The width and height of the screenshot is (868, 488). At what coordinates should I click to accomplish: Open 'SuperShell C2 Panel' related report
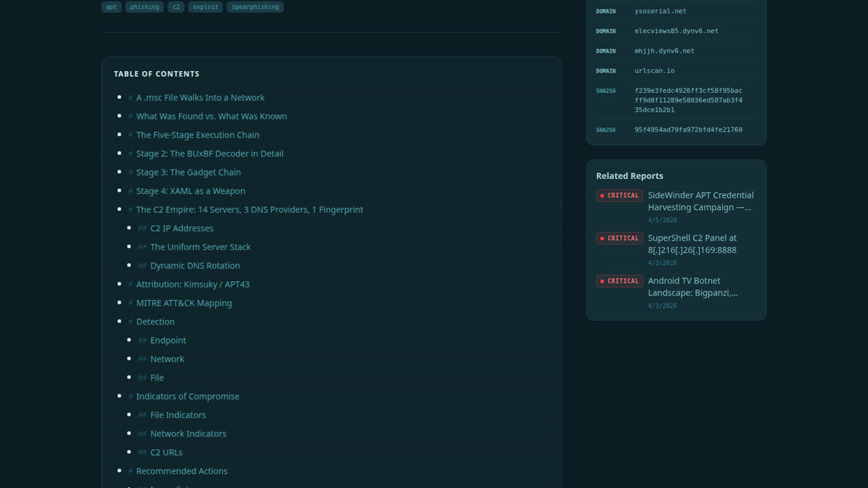[692, 244]
